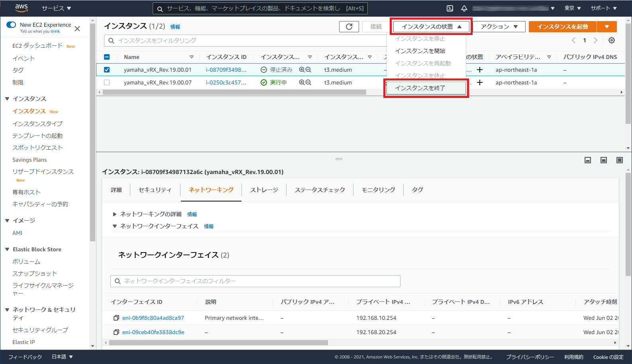Open instance ID link i-0250c3c457
The image size is (632, 364).
[226, 82]
